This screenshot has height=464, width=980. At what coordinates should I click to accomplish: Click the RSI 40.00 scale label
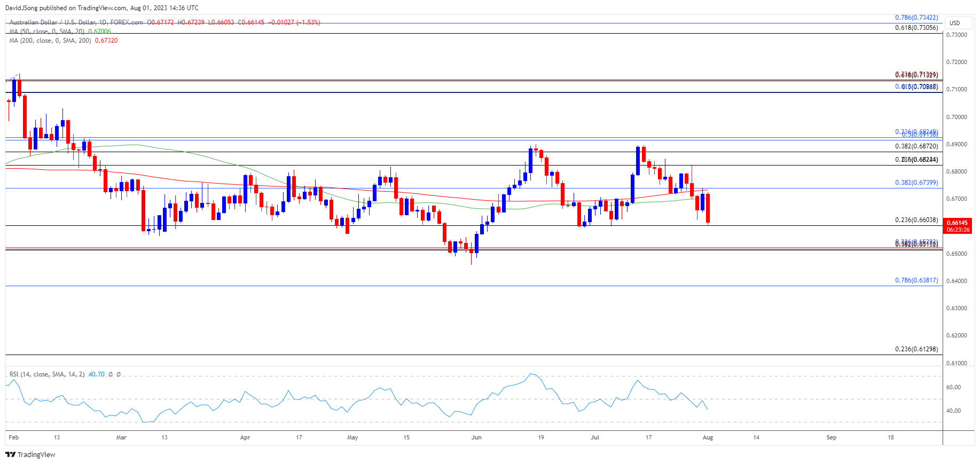point(953,411)
